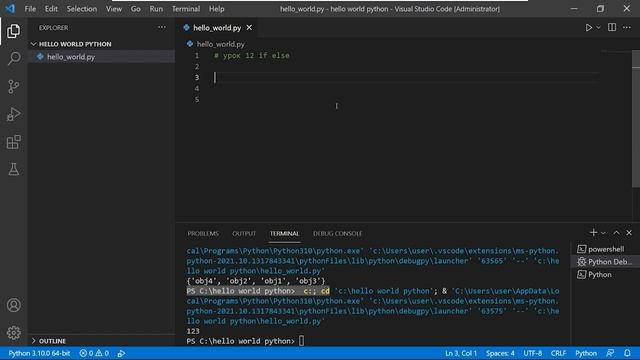The height and width of the screenshot is (360, 640).
Task: Change indentation via Spaces: 4
Action: tap(500, 353)
